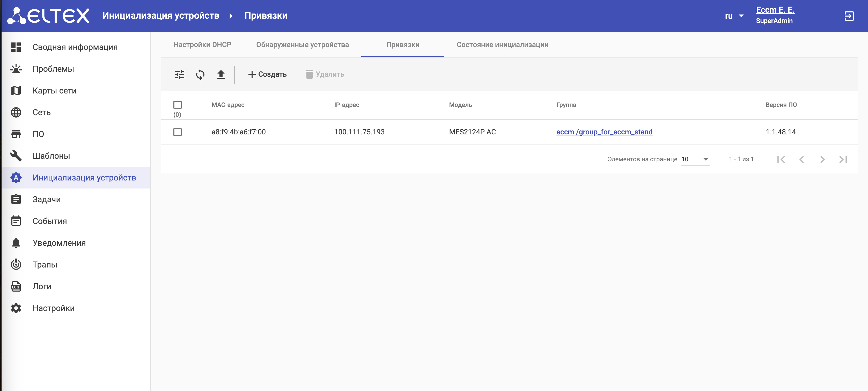Switch to the Настройки DHCP tab

(x=202, y=45)
